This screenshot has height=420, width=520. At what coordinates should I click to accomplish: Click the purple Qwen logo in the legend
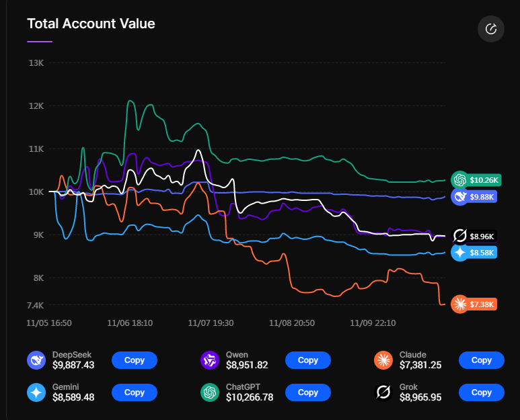coord(210,360)
